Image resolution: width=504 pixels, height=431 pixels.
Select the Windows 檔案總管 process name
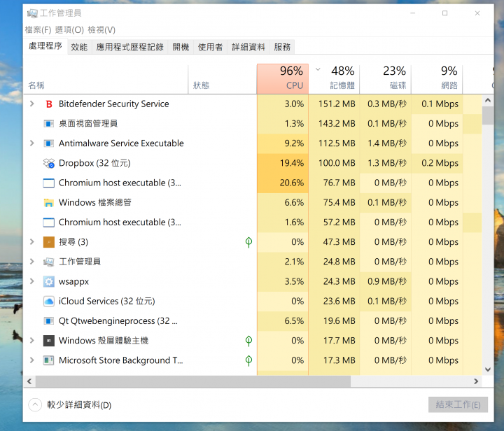[94, 203]
